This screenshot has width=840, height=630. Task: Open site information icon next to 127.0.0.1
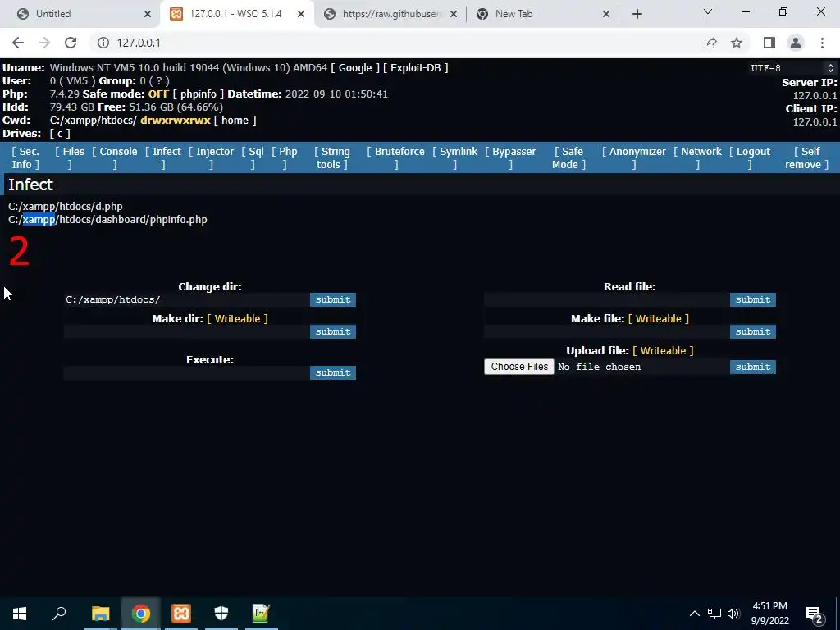click(103, 43)
